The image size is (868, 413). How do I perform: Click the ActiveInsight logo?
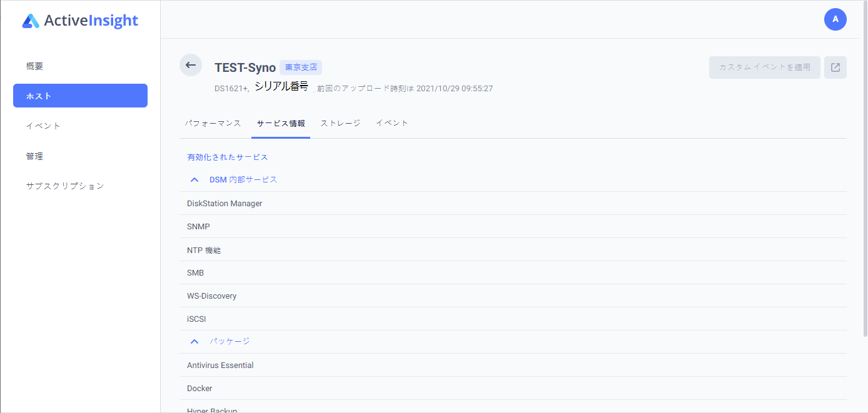[x=80, y=21]
